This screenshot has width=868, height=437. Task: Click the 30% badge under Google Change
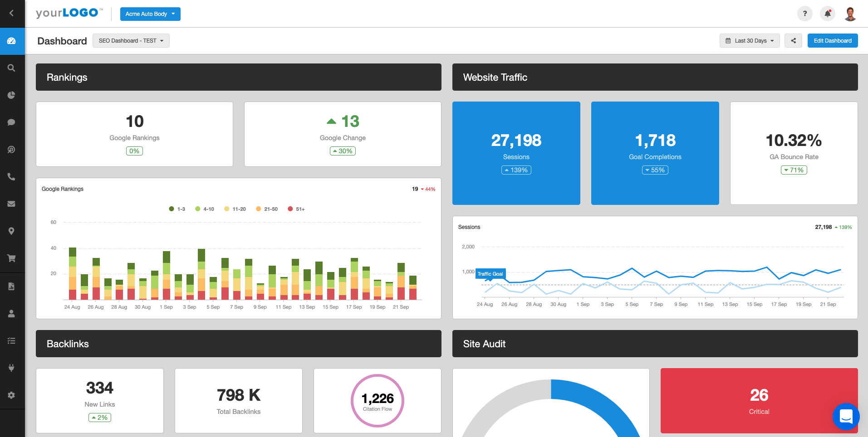coord(343,151)
